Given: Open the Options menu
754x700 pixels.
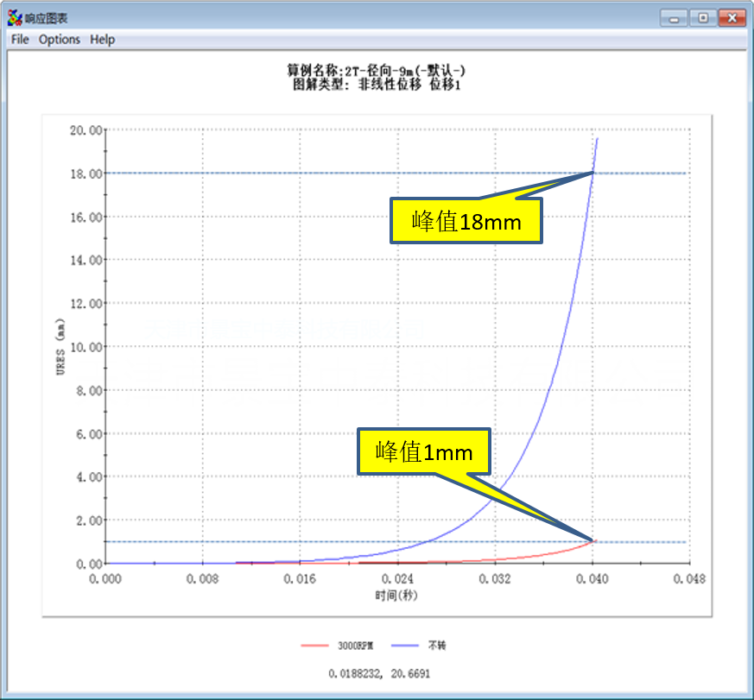Looking at the screenshot, I should 60,40.
